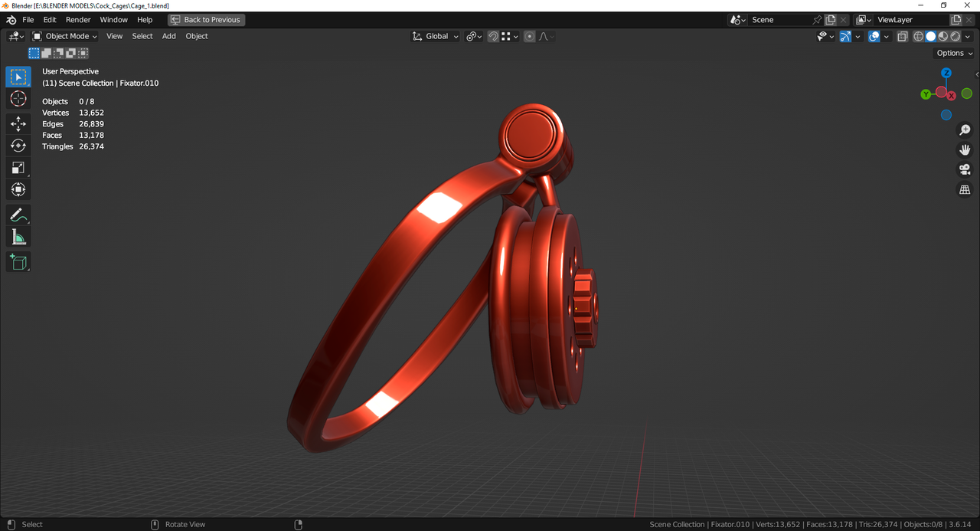Click the blue Z axis gizmo ball
This screenshot has height=531, width=980.
point(946,74)
